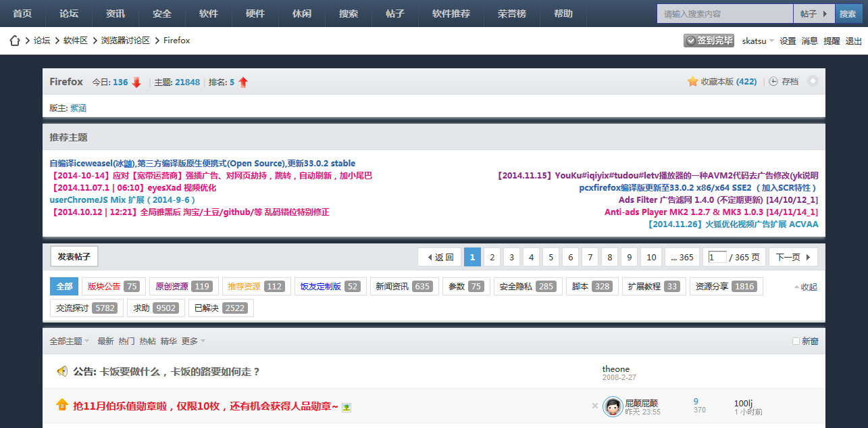Open the 软件推荐 navigation item
Viewport: 868px width, 428px height.
[x=451, y=14]
